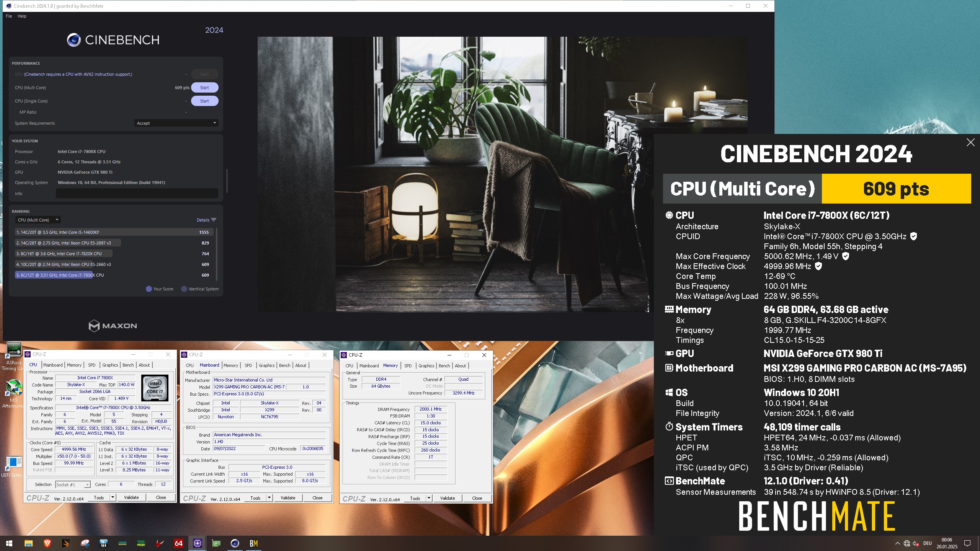Open File Explorer from the taskbar
This screenshot has height=551, width=980.
(28, 543)
